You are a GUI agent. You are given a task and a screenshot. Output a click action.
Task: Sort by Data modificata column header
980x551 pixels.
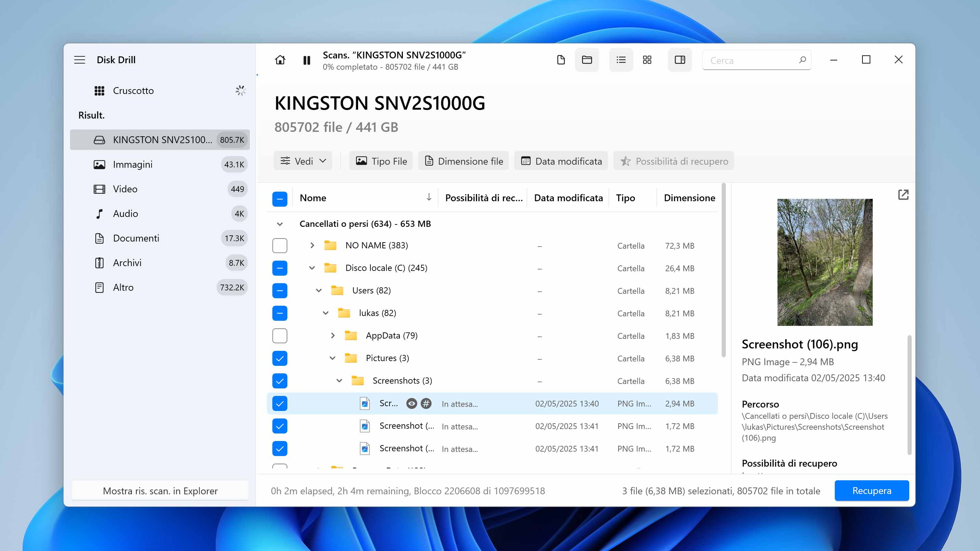click(568, 198)
